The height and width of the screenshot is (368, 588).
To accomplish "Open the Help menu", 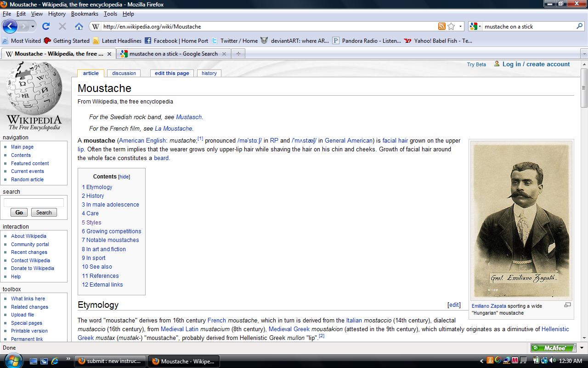I will (x=128, y=14).
